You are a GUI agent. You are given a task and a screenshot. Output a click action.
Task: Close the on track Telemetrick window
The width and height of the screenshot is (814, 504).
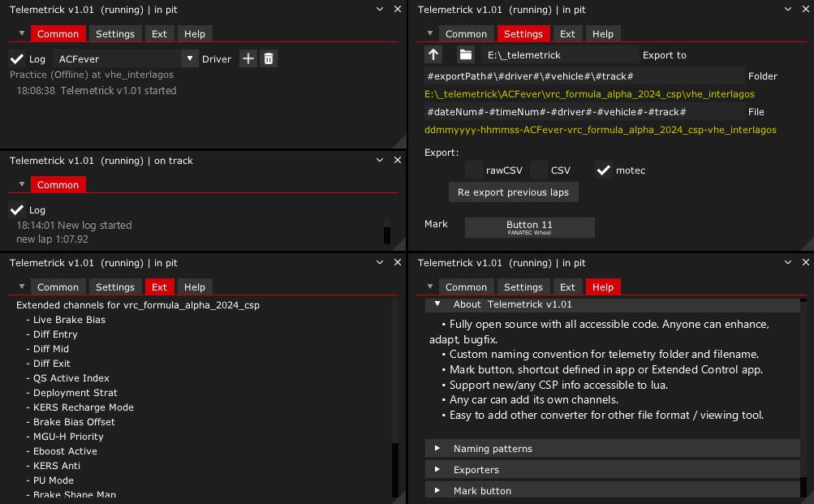[398, 161]
